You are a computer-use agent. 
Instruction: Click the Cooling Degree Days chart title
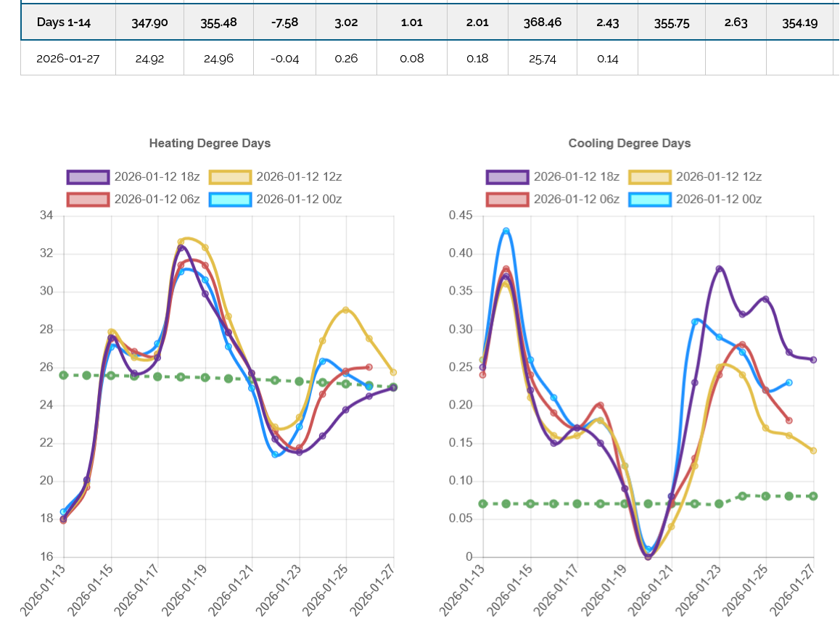point(629,143)
